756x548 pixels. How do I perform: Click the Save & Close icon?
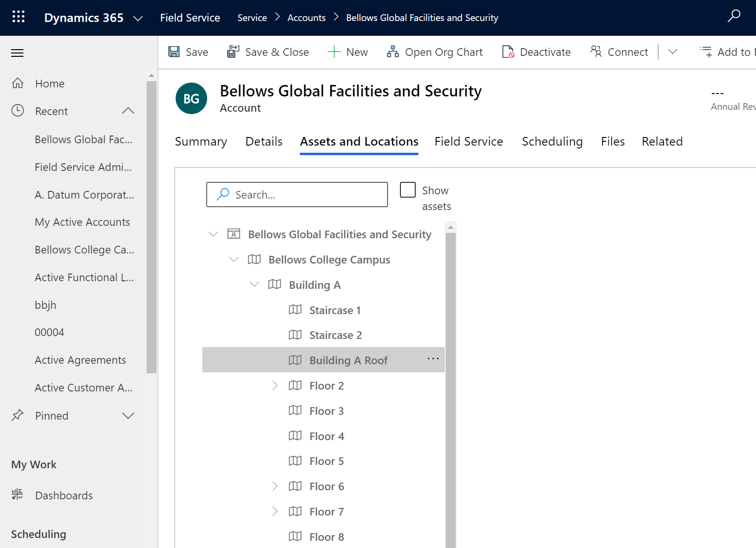coord(233,52)
